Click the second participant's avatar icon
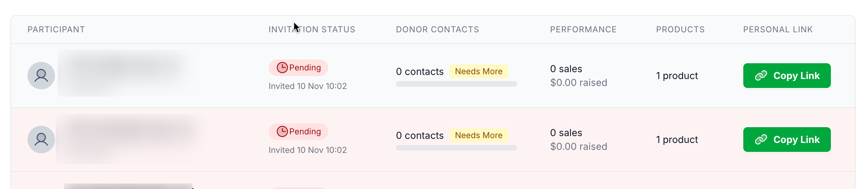The width and height of the screenshot is (868, 189). pyautogui.click(x=41, y=140)
